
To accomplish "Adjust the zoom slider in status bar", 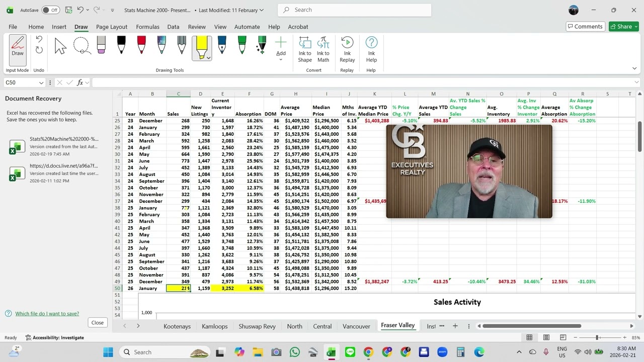I will pyautogui.click(x=597, y=337).
